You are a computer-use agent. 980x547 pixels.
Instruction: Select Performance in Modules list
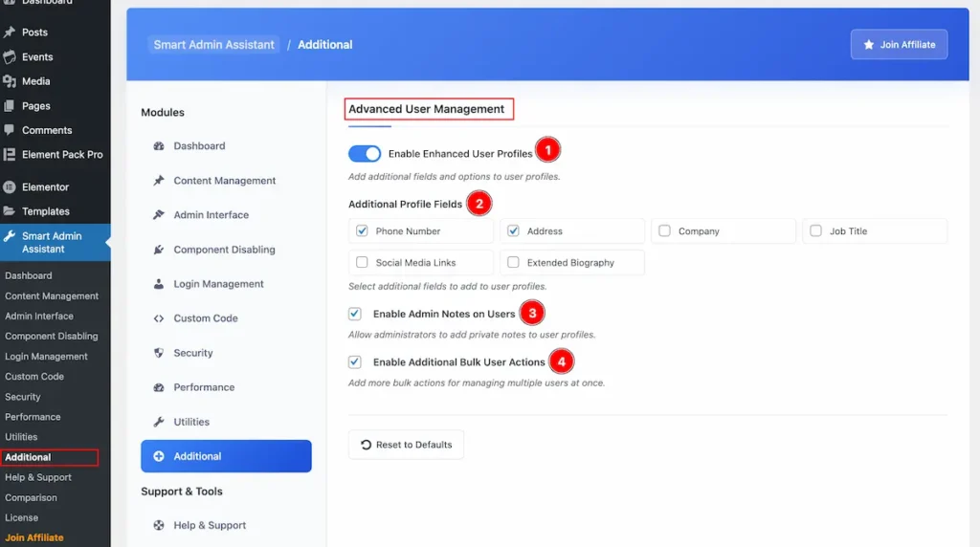226,387
